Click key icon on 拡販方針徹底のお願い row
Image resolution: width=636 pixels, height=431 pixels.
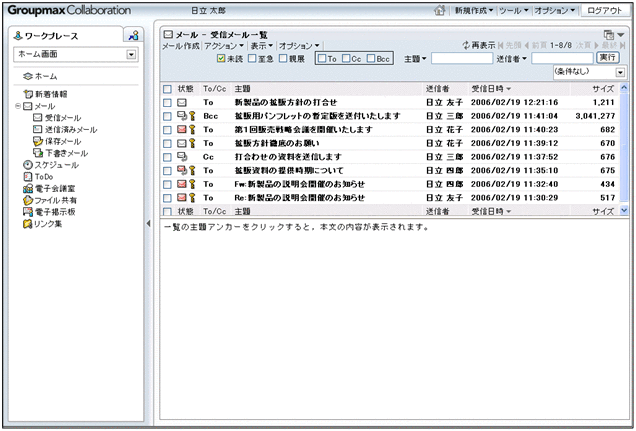(x=192, y=144)
